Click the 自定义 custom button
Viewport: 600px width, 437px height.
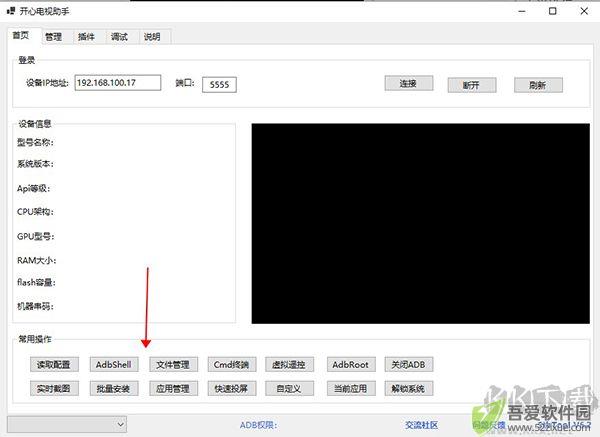(x=289, y=389)
